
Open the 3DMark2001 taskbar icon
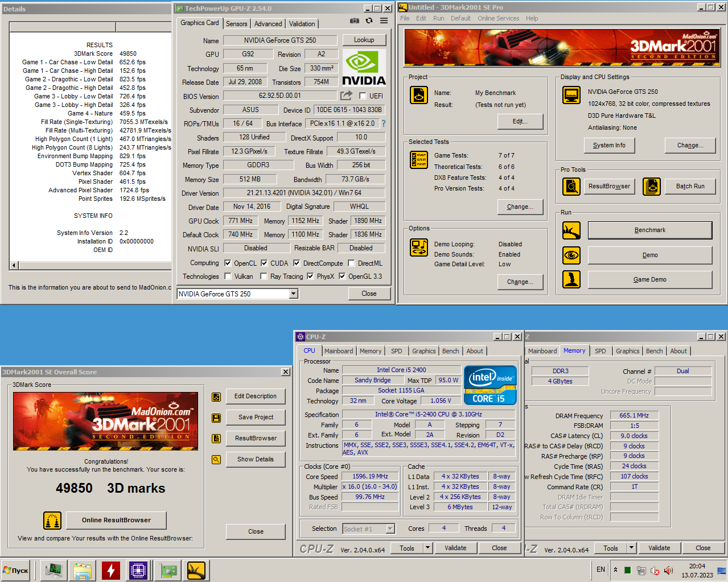196,570
